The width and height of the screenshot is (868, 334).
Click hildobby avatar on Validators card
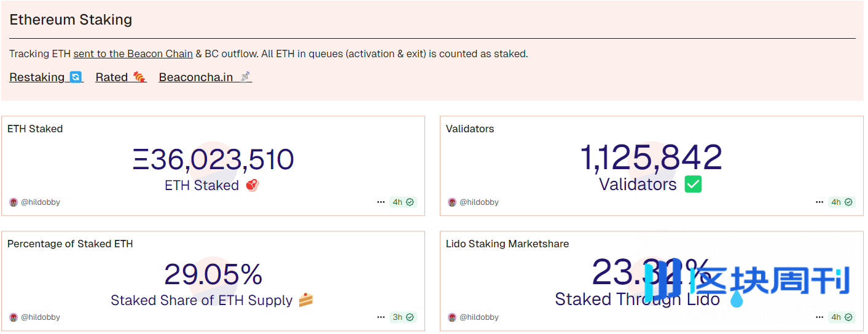coord(452,202)
